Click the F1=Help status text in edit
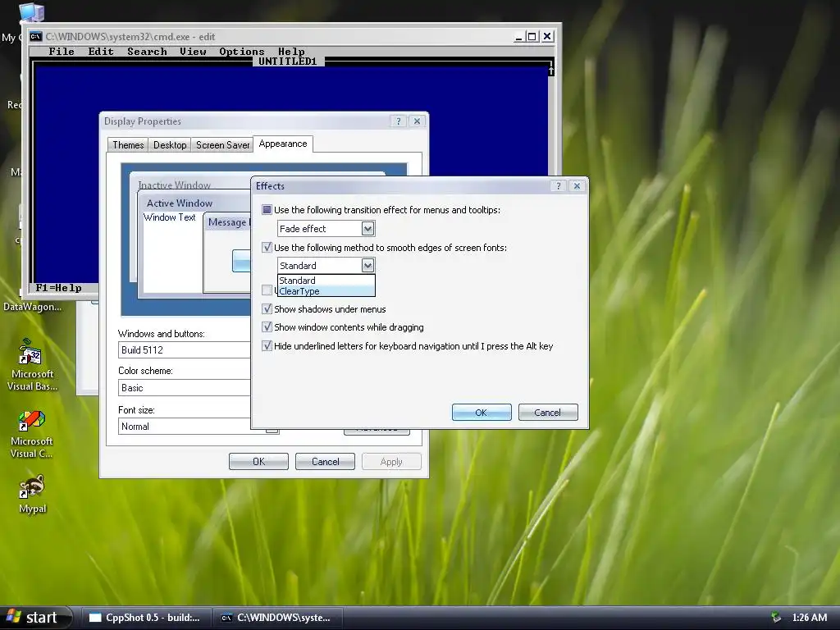This screenshot has width=840, height=630. (58, 288)
